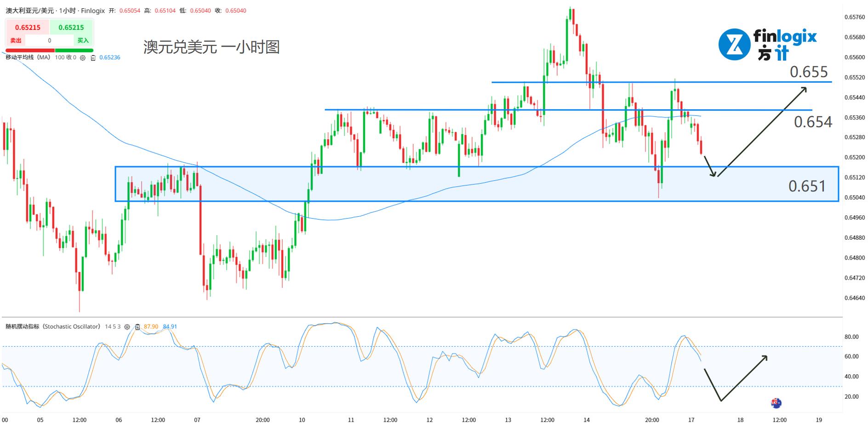The image size is (868, 428).
Task: Remove the Stochastic Oscillator with trash icon
Action: tap(137, 327)
